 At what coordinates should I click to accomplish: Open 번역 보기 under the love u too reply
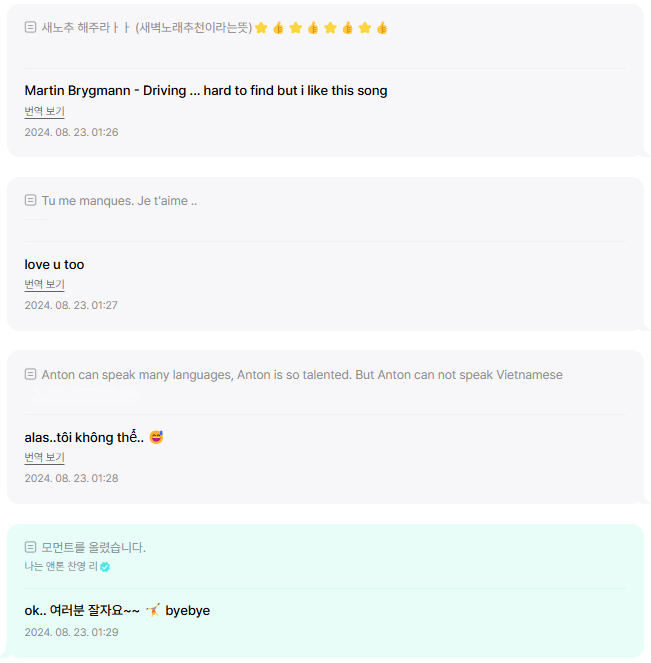tap(44, 285)
